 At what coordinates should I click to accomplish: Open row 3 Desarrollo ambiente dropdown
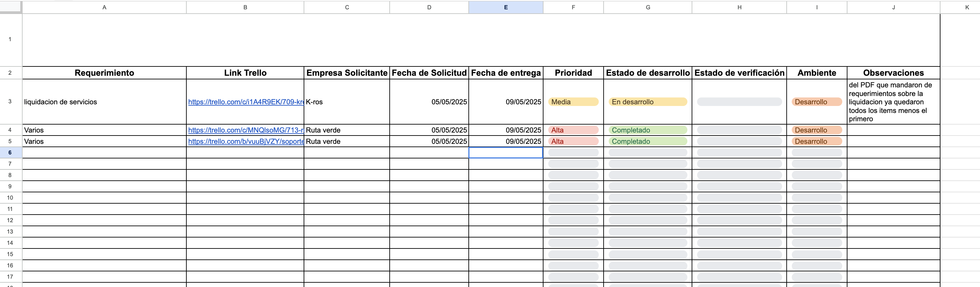click(817, 102)
